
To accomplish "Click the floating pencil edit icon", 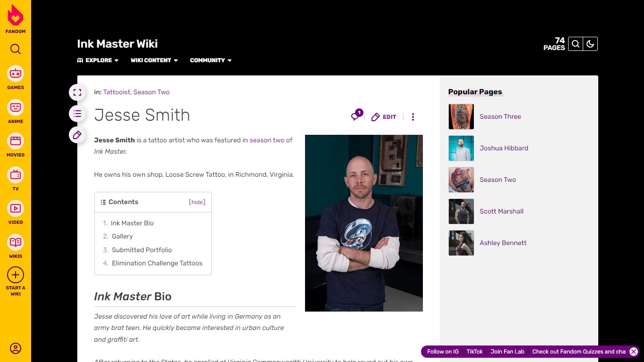I will 77,135.
